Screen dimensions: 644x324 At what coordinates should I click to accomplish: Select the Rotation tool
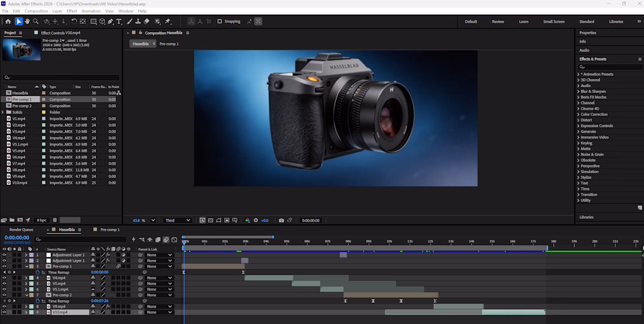(x=74, y=21)
